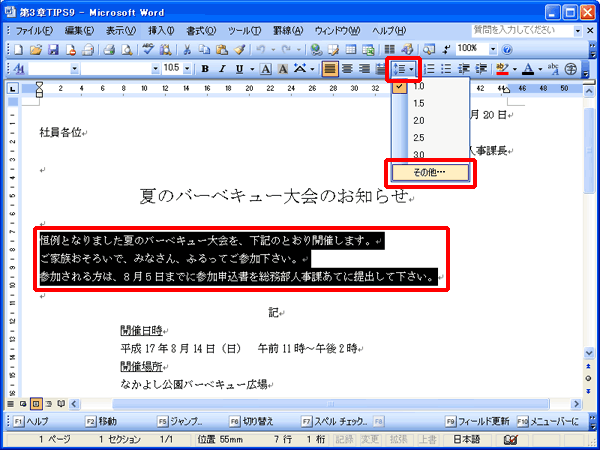Turn off justified alignment
The width and height of the screenshot is (600, 450).
pos(330,69)
